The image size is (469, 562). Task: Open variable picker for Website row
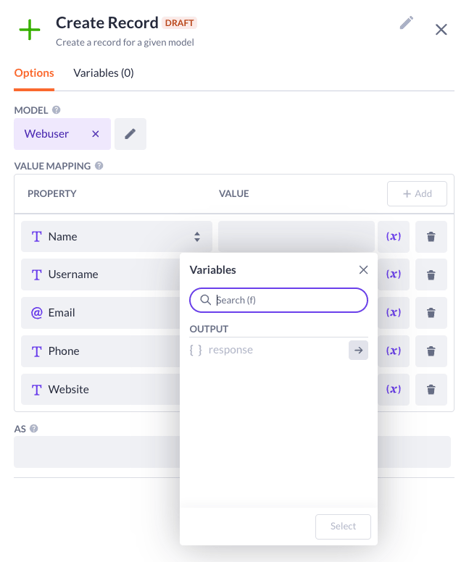pyautogui.click(x=393, y=389)
